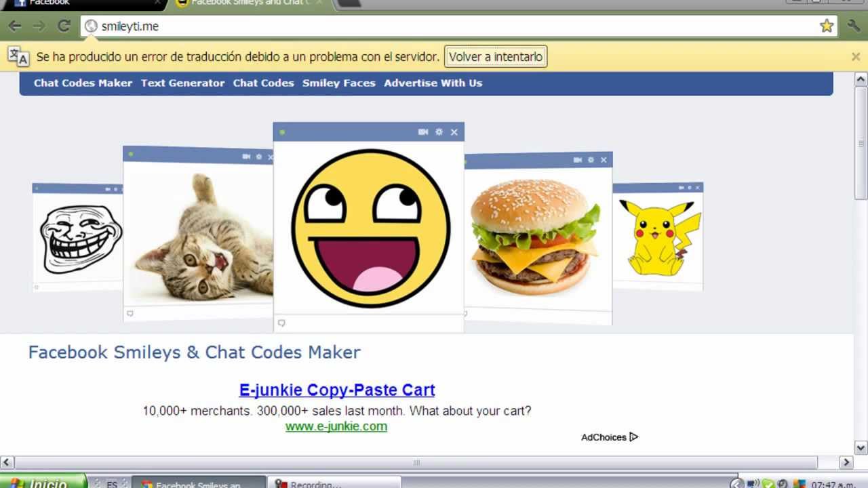
Task: Dismiss the translation error bar
Action: (x=856, y=57)
